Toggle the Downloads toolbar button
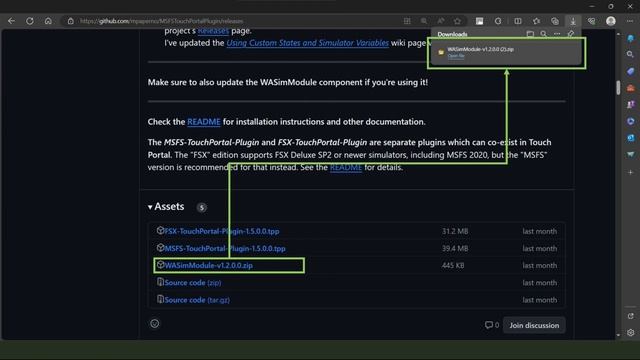Screen dimensions: 640x360 point(573,21)
